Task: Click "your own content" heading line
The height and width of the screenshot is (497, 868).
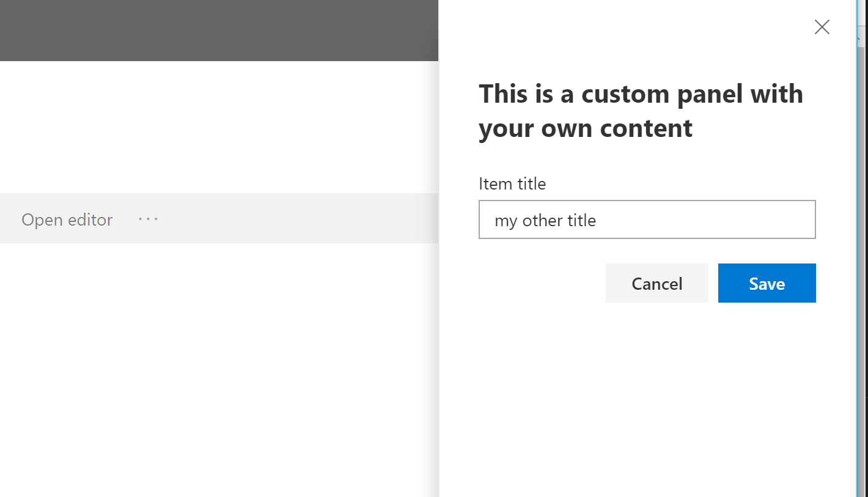Action: coord(585,128)
